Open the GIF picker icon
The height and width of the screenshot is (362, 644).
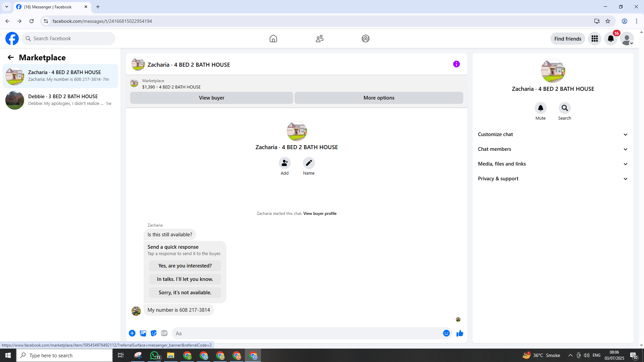164,333
